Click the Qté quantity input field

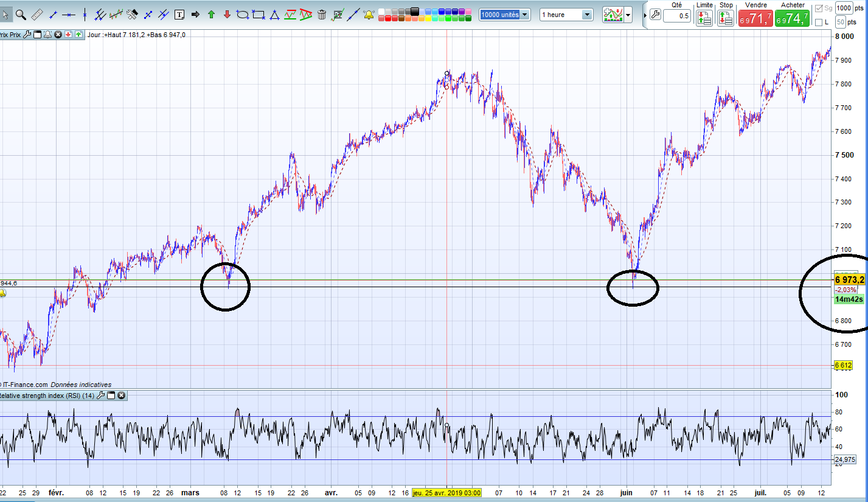pyautogui.click(x=677, y=16)
